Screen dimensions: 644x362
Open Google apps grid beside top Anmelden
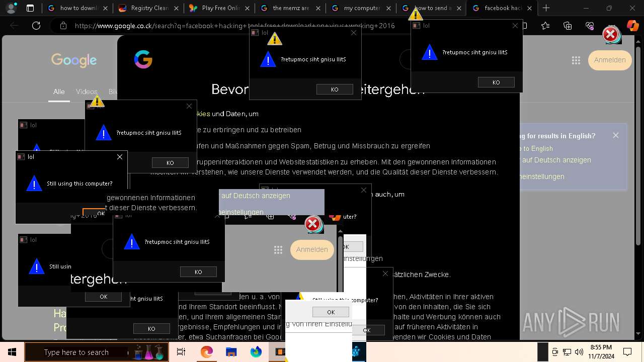point(576,60)
